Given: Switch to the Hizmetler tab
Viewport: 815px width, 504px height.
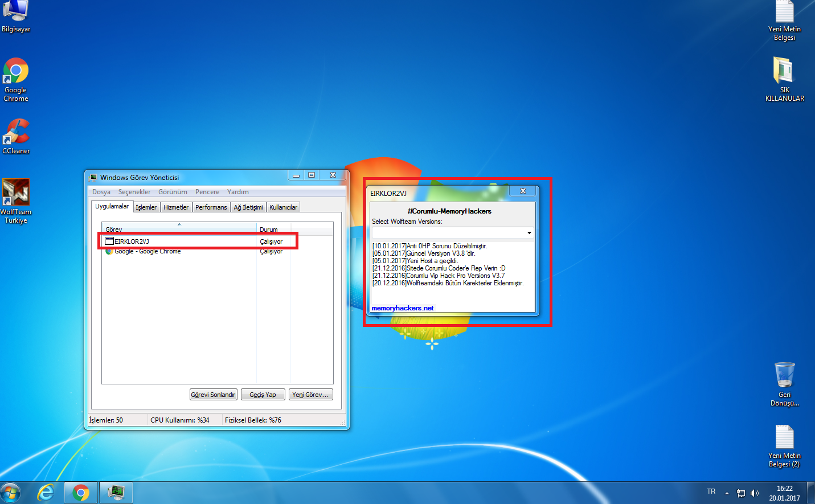Looking at the screenshot, I should (x=176, y=207).
